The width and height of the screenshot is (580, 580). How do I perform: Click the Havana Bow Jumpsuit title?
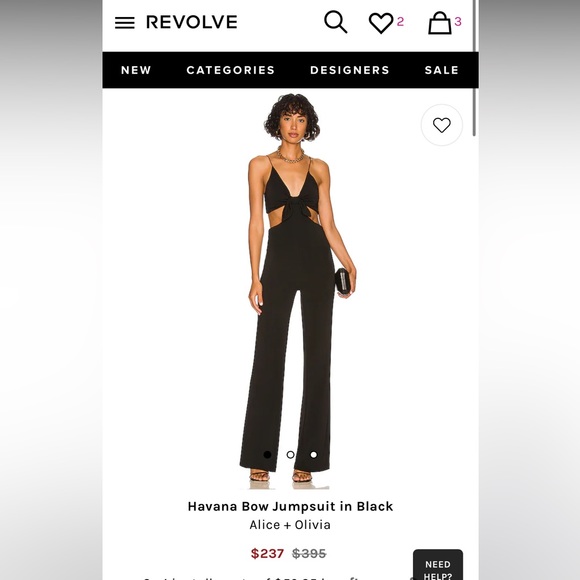290,506
